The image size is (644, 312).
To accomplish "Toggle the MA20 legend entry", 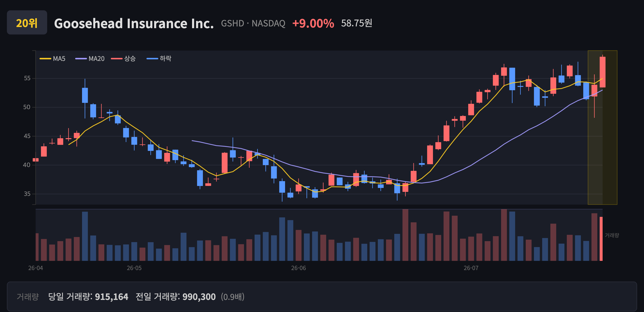I will pyautogui.click(x=90, y=59).
